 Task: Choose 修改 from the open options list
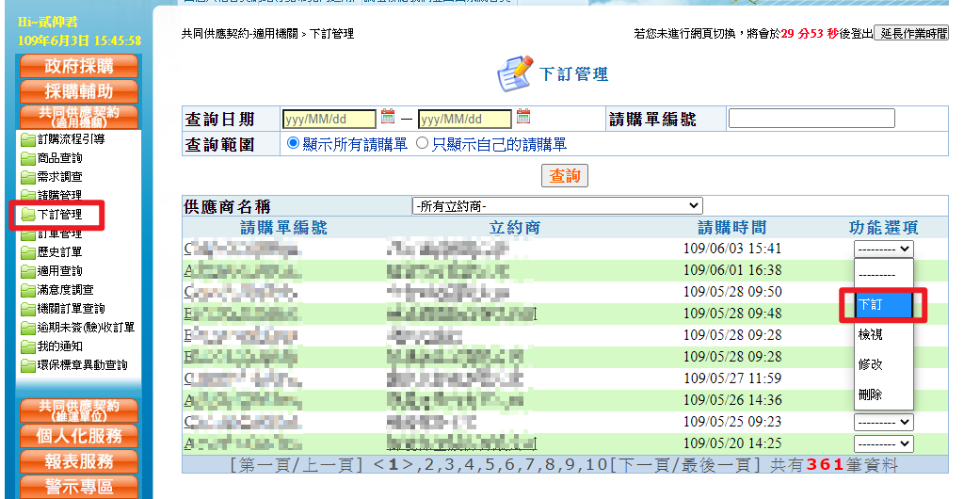[x=884, y=364]
